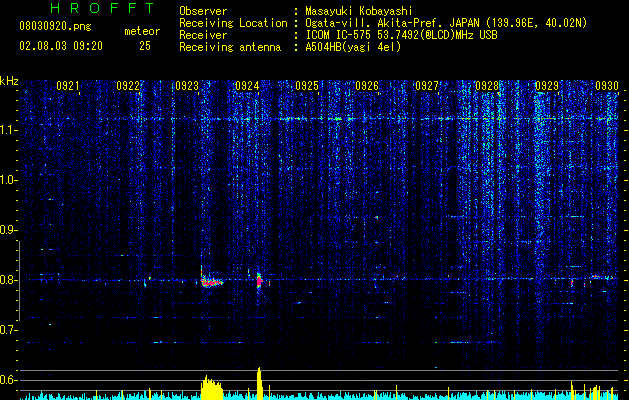629x400 pixels.
Task: Click the gray vertical range bar beside 0.8
Action: tap(20, 280)
